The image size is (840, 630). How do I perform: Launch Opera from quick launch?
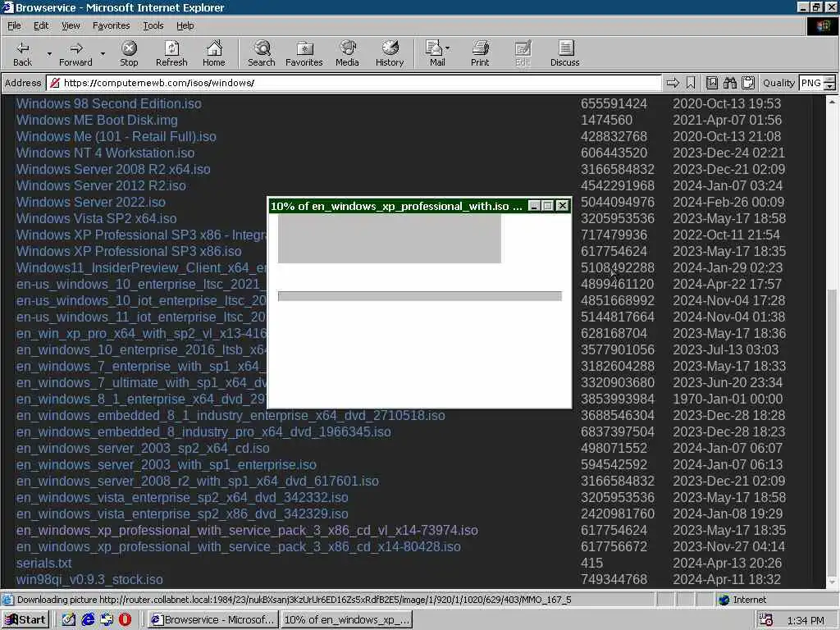pos(125,619)
